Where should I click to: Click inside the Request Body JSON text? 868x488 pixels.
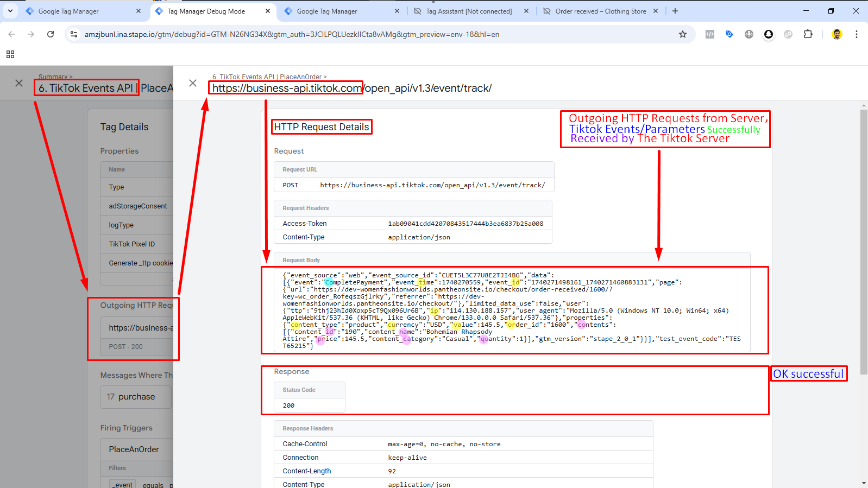512,310
